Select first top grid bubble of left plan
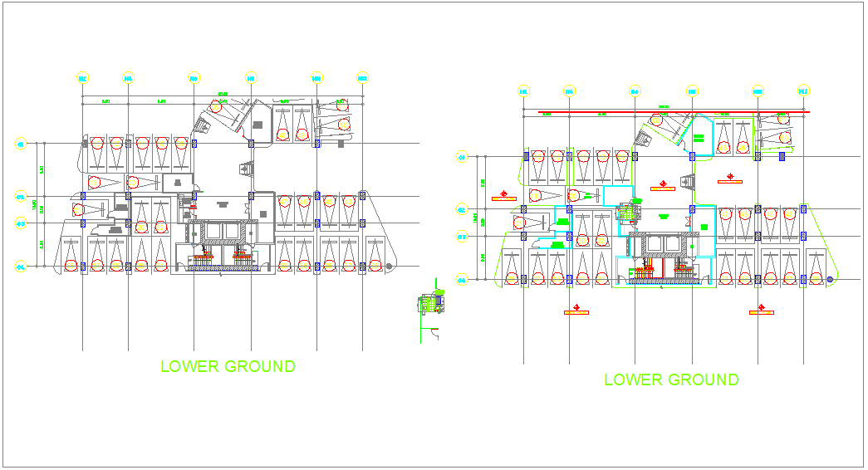 point(82,78)
